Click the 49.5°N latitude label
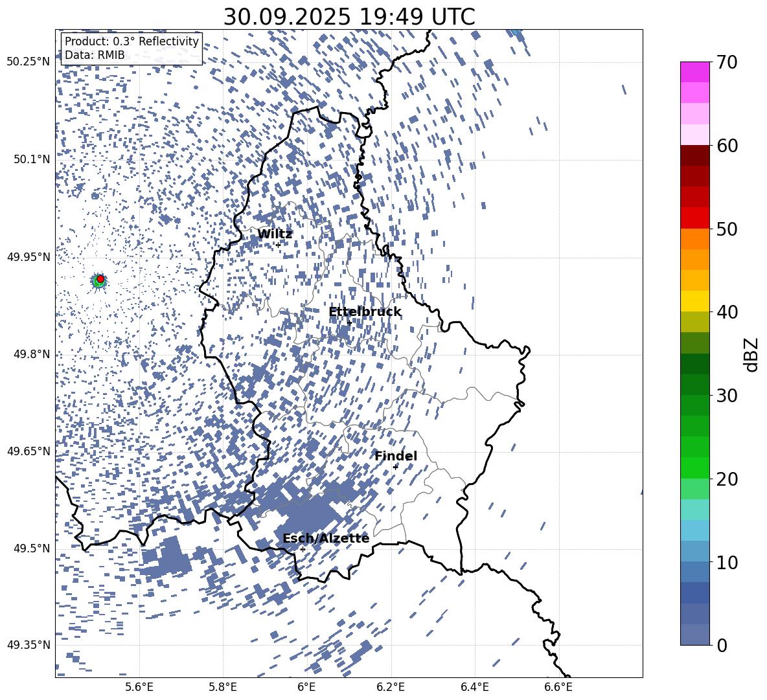 tap(32, 548)
